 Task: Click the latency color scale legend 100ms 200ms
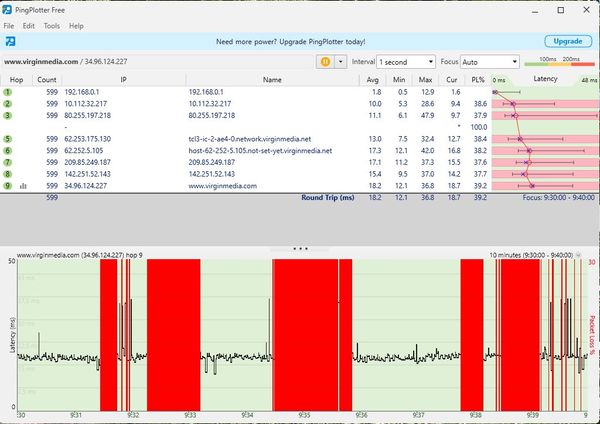(559, 61)
